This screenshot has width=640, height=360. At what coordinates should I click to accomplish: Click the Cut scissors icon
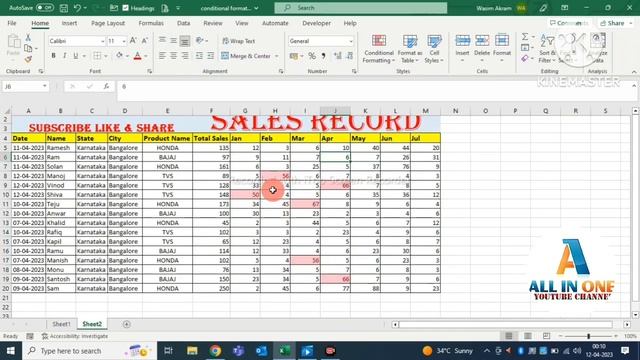coord(28,38)
